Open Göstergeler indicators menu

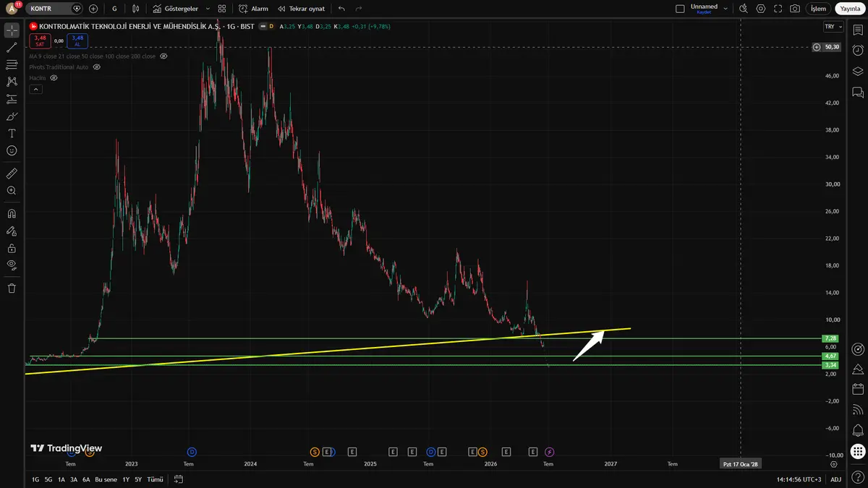pos(176,9)
